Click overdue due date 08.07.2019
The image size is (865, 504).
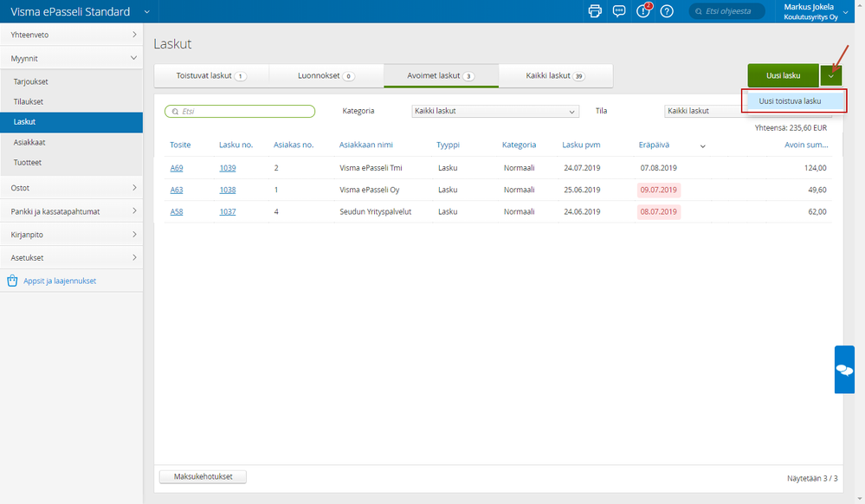click(659, 211)
